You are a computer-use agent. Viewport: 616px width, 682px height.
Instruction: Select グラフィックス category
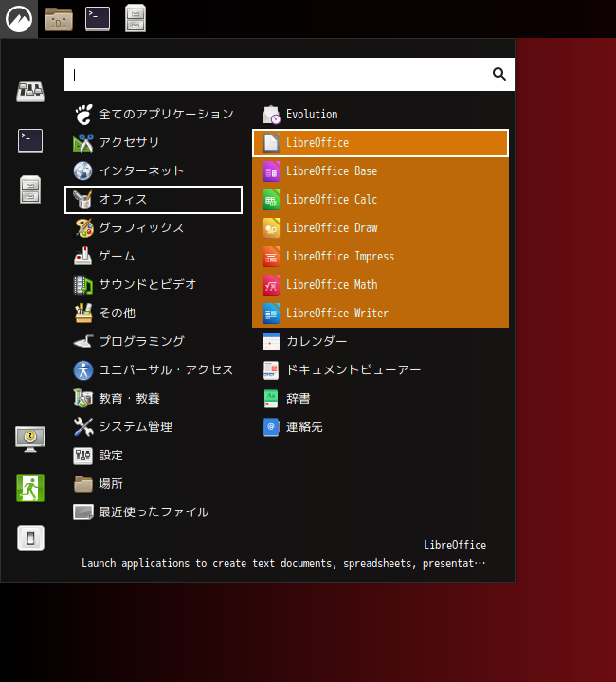pos(154,228)
